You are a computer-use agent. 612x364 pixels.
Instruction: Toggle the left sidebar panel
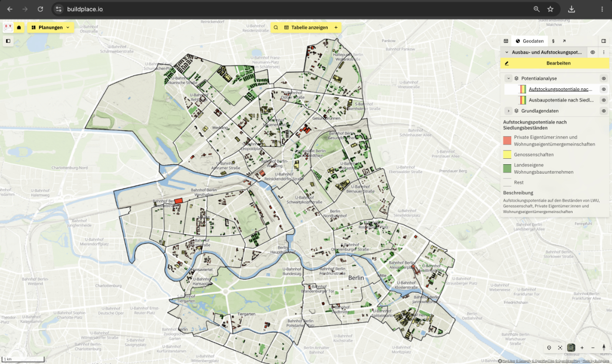tap(8, 41)
